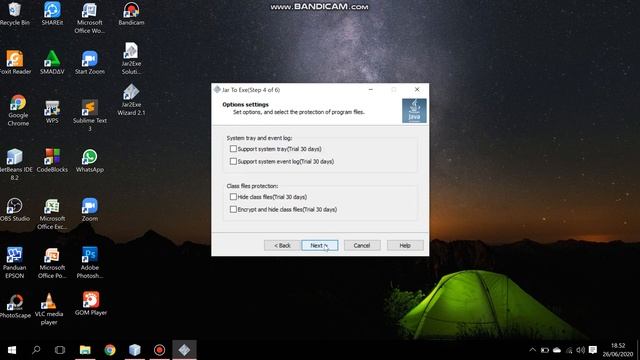
Task: Switch to Chrome on the taskbar
Action: [110, 350]
